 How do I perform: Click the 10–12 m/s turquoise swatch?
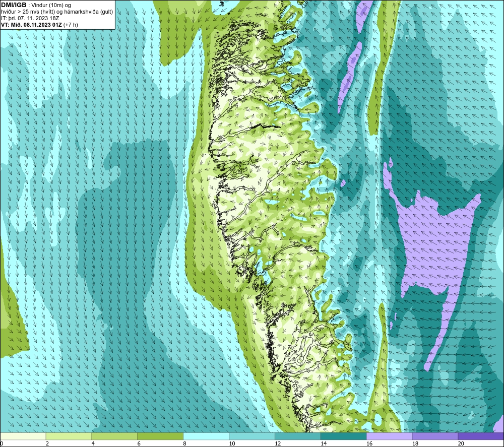pos(251,436)
